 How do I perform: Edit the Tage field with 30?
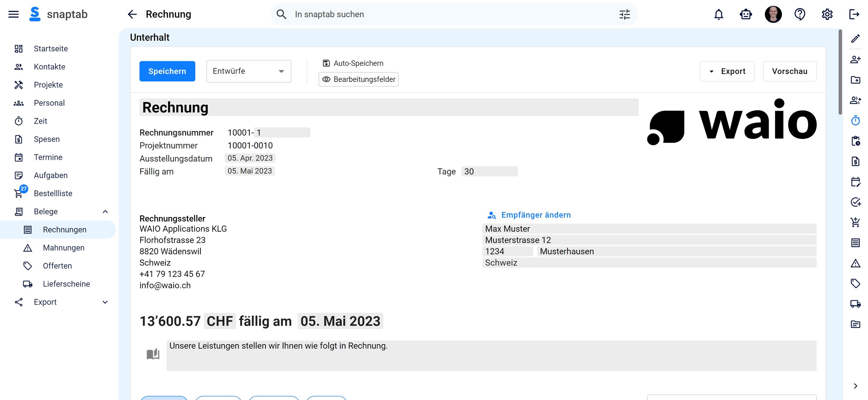[489, 171]
